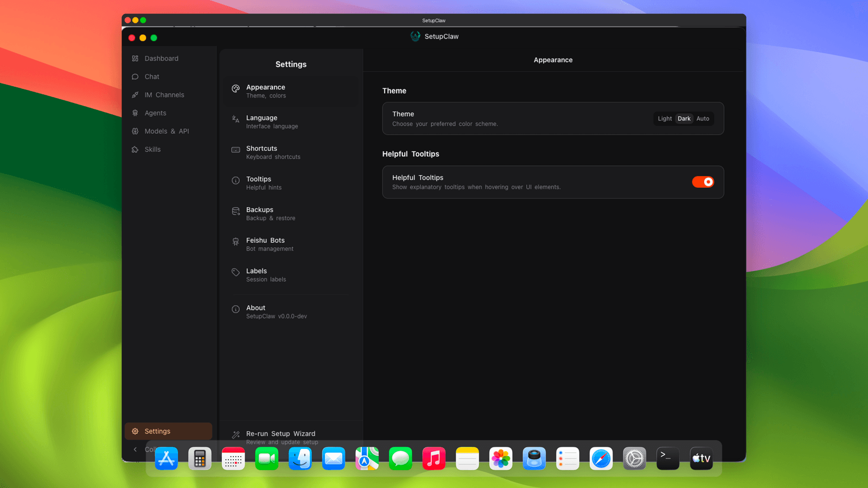Open Models & API section
868x488 pixels.
[x=168, y=131]
